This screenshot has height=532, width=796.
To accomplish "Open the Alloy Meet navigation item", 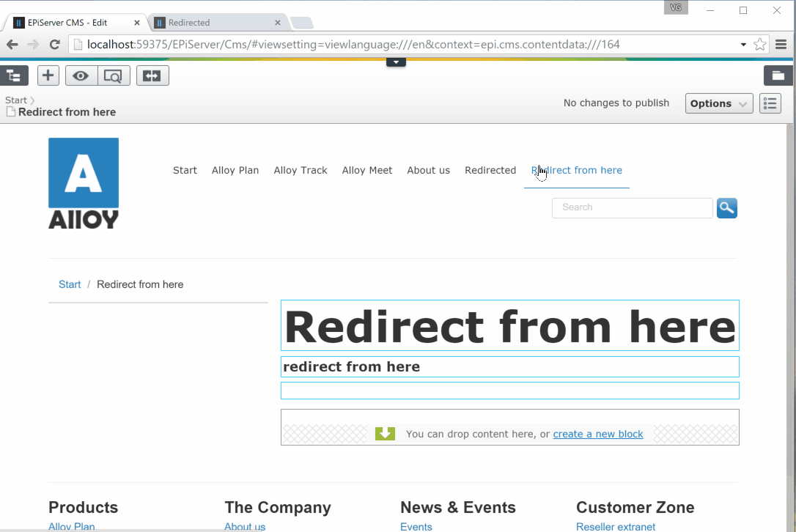I will [367, 170].
